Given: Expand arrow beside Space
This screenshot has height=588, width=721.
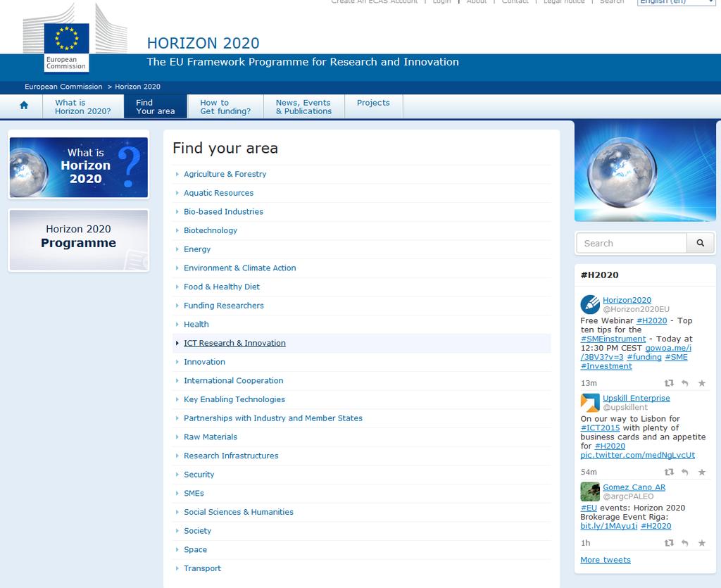Looking at the screenshot, I should pyautogui.click(x=177, y=549).
